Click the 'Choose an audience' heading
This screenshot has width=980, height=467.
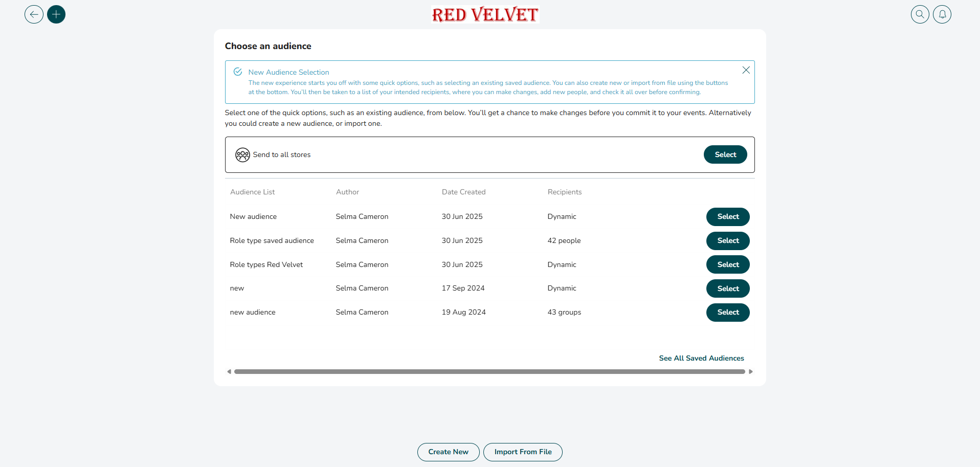pos(268,46)
